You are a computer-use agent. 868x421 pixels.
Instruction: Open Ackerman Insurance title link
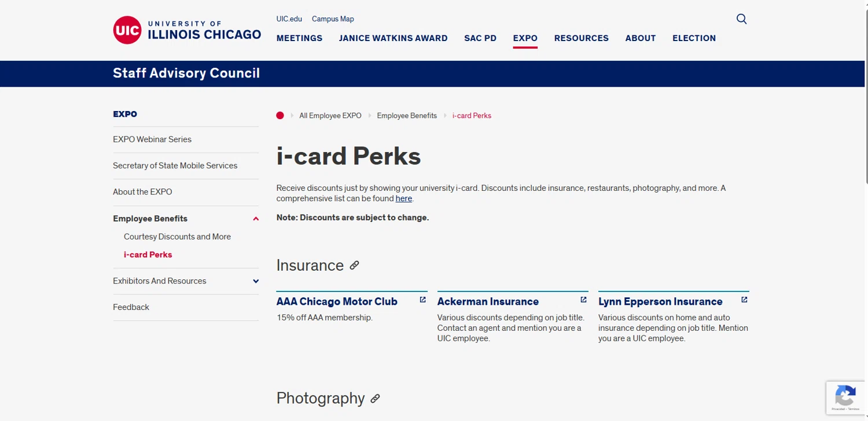click(488, 301)
